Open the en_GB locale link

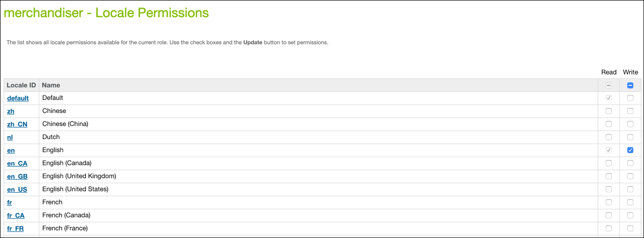click(x=17, y=176)
